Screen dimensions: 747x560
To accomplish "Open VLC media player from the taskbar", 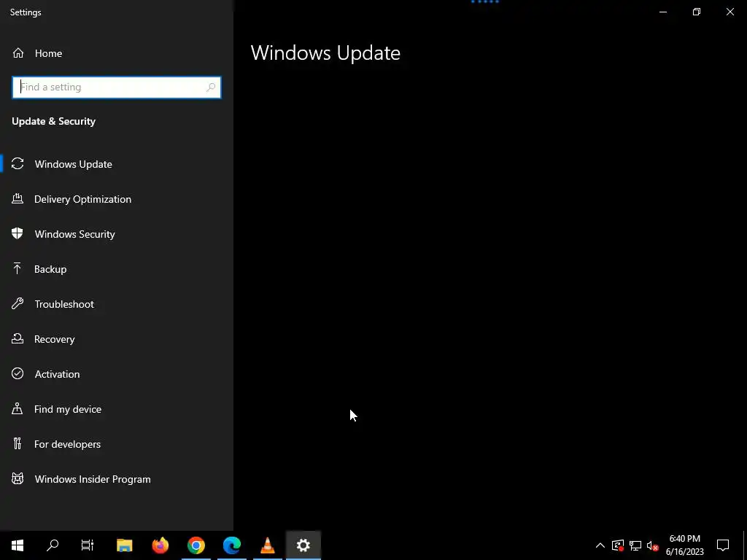I will [x=267, y=545].
